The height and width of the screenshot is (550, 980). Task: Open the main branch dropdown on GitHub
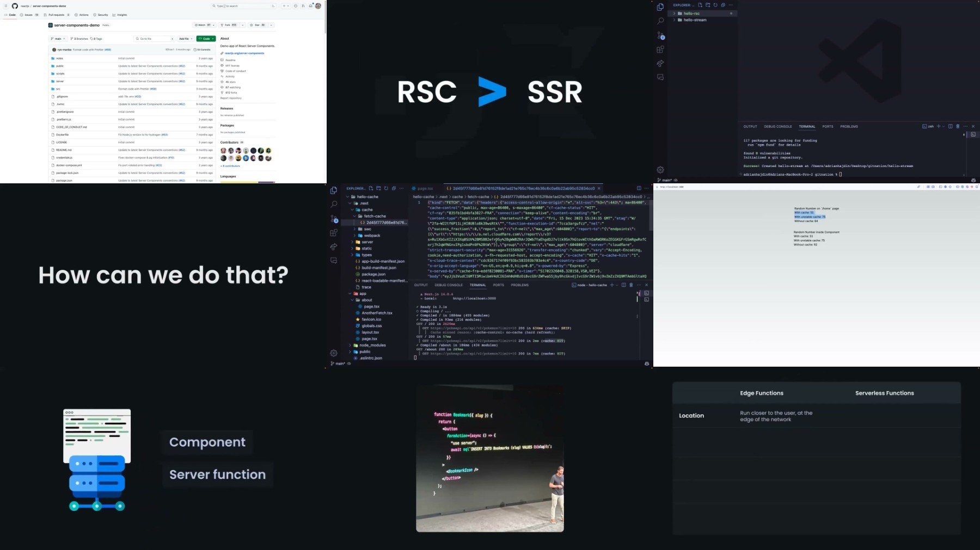tap(58, 39)
